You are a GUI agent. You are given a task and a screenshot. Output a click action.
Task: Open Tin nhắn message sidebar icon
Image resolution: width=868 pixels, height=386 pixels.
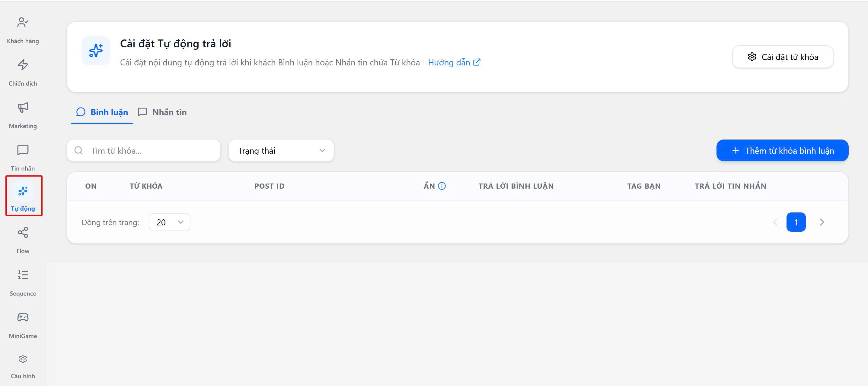click(x=23, y=150)
